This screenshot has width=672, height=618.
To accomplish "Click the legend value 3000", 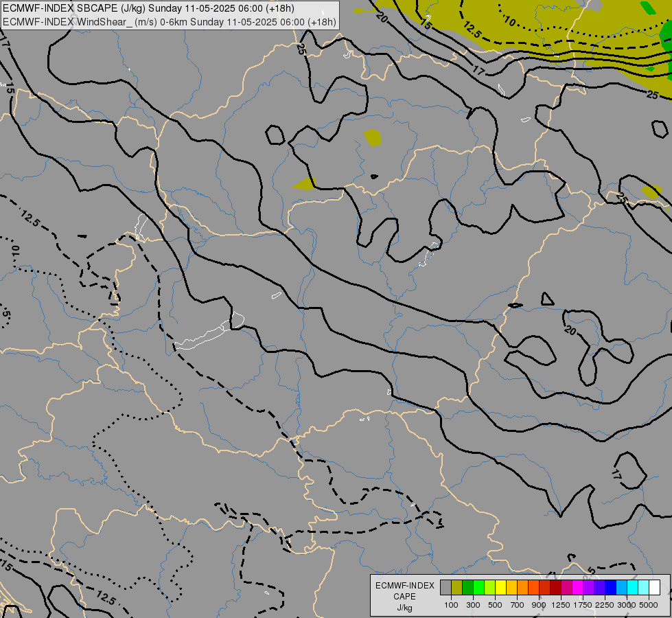I will (627, 605).
